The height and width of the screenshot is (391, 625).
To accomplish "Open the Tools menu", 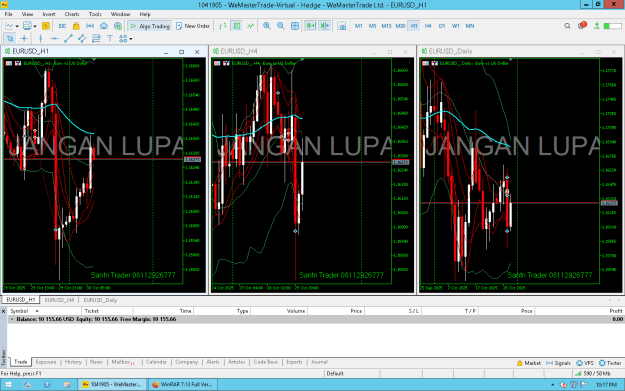I will pos(95,14).
